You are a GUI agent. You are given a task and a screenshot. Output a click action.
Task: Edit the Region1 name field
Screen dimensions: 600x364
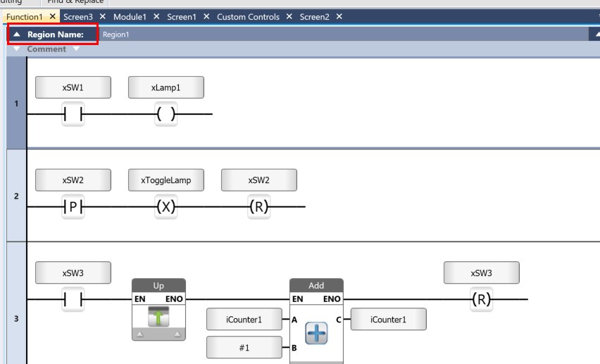[x=342, y=34]
